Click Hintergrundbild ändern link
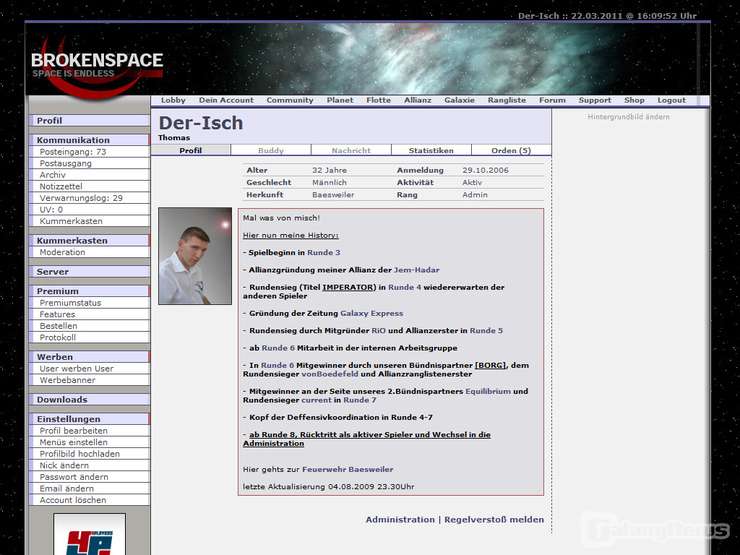The height and width of the screenshot is (555, 740). tap(628, 117)
